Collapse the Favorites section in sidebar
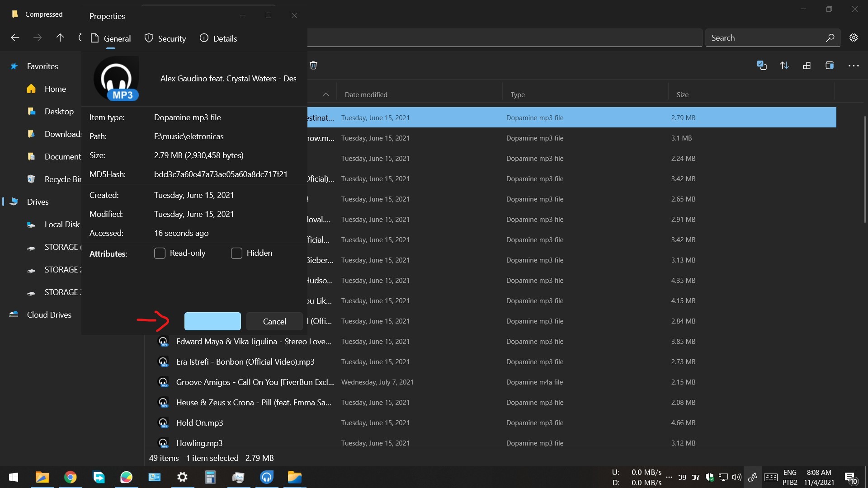Viewport: 868px width, 488px height. (42, 66)
